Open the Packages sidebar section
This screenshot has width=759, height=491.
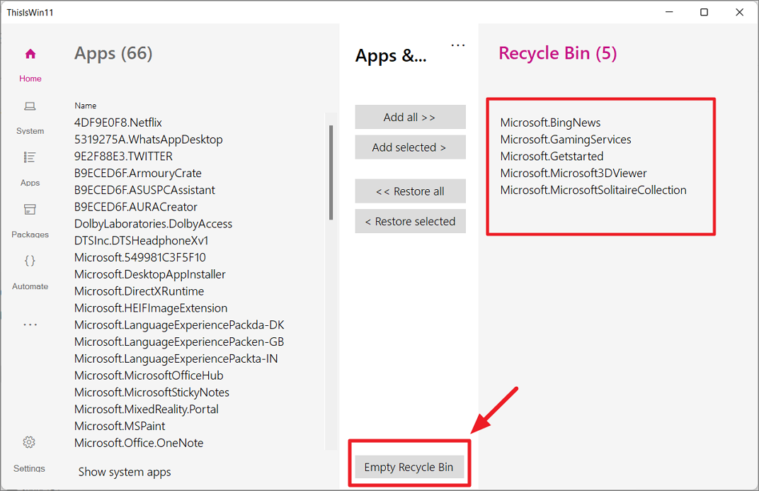30,221
